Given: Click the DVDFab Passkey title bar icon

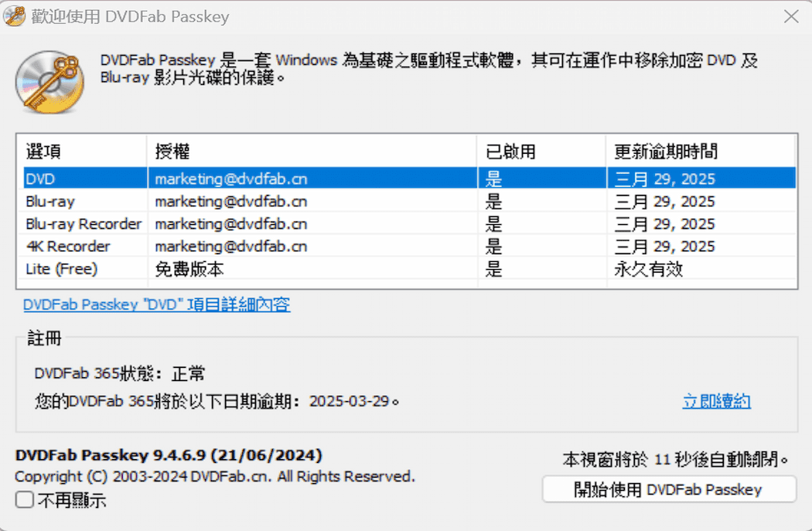Looking at the screenshot, I should click(14, 16).
